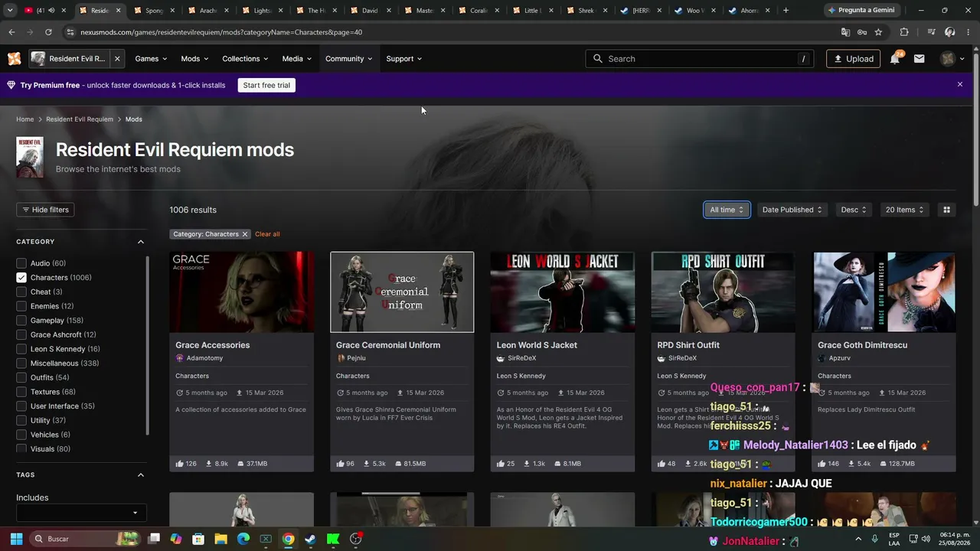
Task: Go to Home breadcrumb link
Action: pyautogui.click(x=25, y=119)
